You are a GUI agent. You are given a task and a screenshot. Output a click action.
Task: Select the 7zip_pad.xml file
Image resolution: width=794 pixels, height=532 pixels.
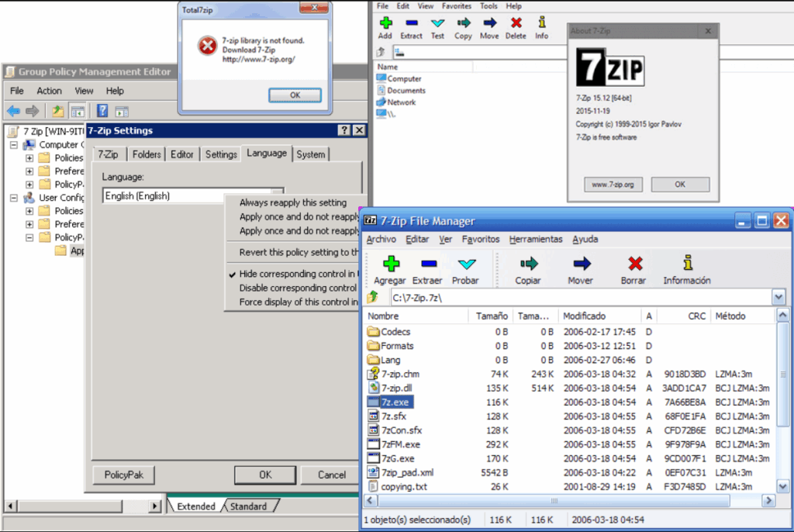[x=401, y=472]
